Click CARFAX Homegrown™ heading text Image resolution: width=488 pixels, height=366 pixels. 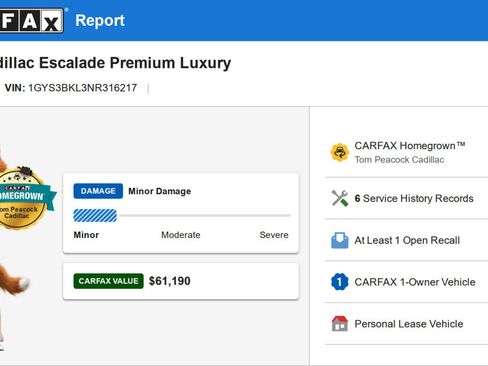410,146
